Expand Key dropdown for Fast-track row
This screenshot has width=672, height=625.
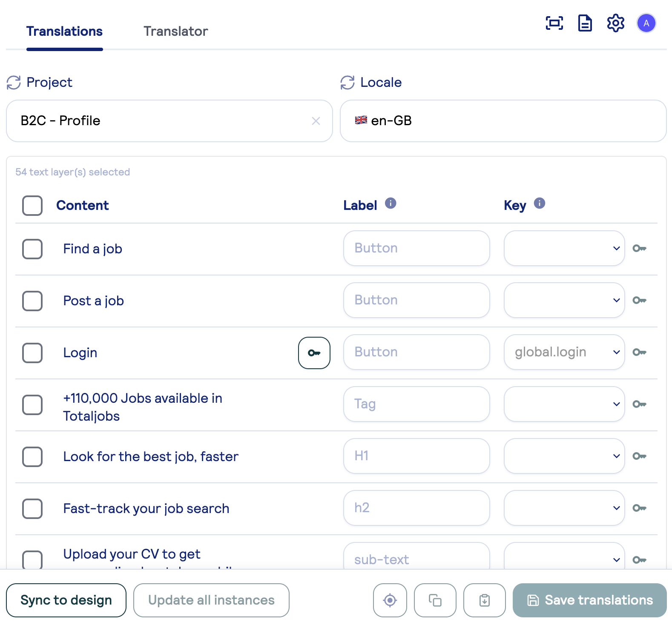(564, 508)
